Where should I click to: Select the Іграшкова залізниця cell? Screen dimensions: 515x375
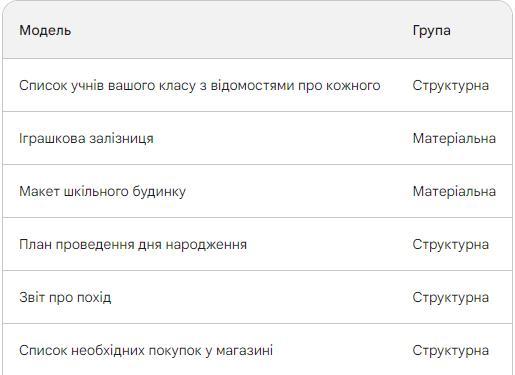coord(86,138)
